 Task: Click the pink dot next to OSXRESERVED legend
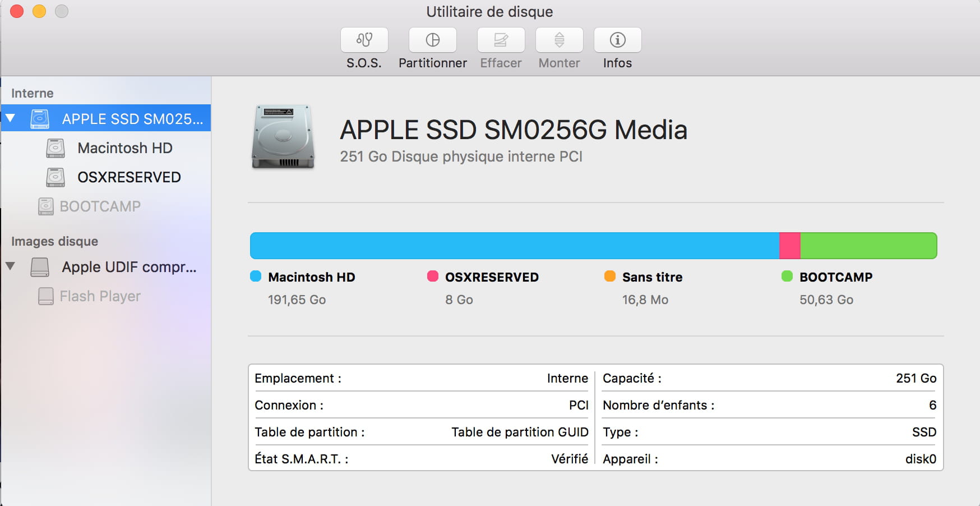pos(433,276)
